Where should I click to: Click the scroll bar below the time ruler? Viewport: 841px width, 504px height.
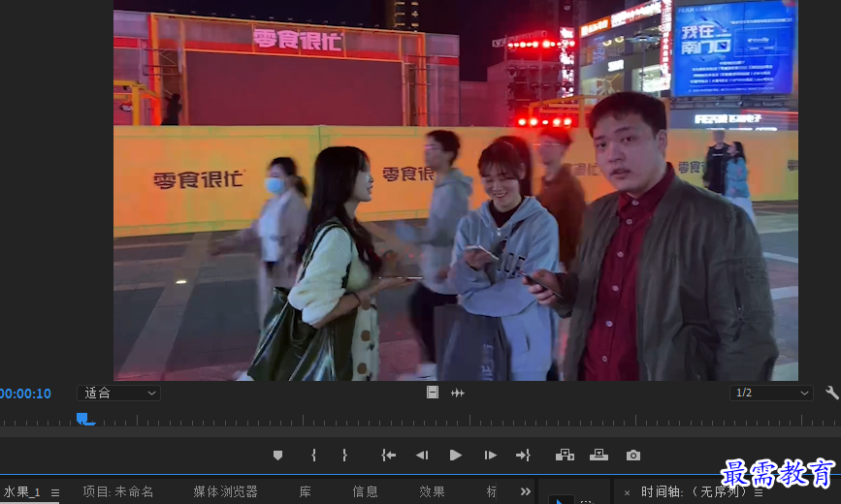(421, 431)
